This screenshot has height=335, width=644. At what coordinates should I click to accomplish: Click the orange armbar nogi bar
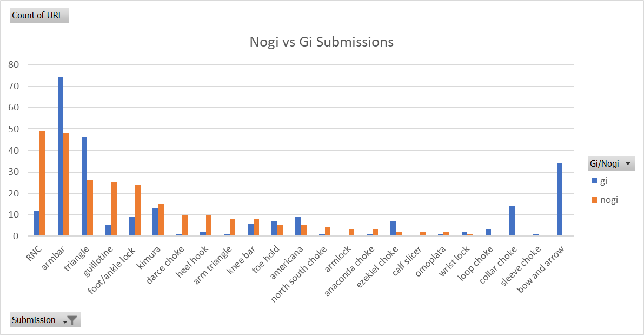point(66,184)
